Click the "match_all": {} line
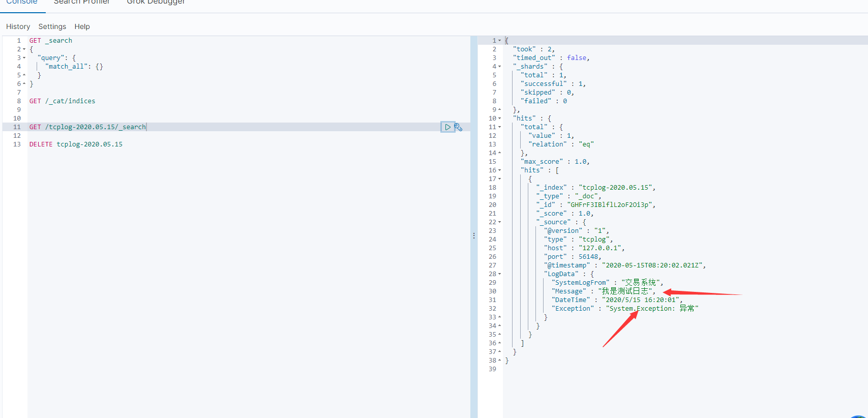This screenshot has width=868, height=418. click(x=74, y=67)
